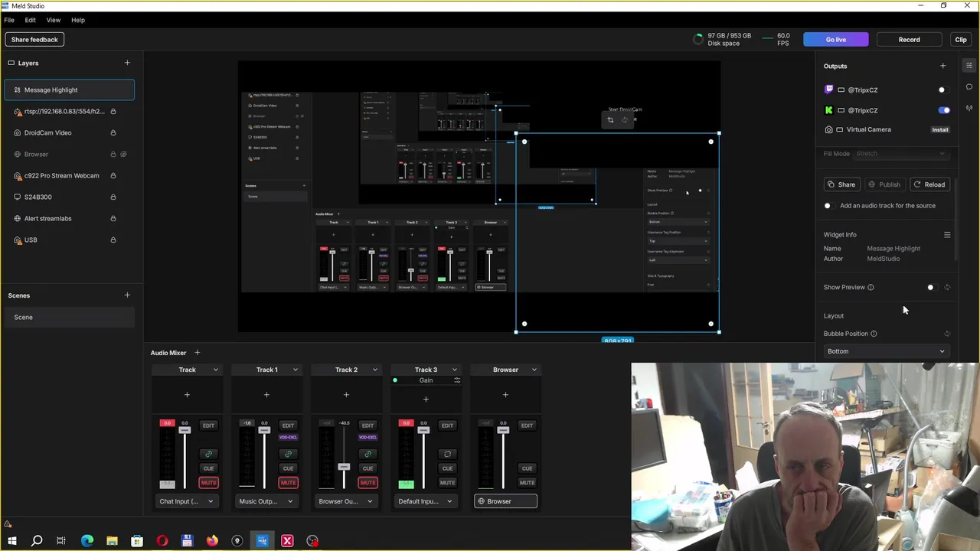Install the Virtual Camera
This screenshot has height=551, width=980.
tap(940, 130)
